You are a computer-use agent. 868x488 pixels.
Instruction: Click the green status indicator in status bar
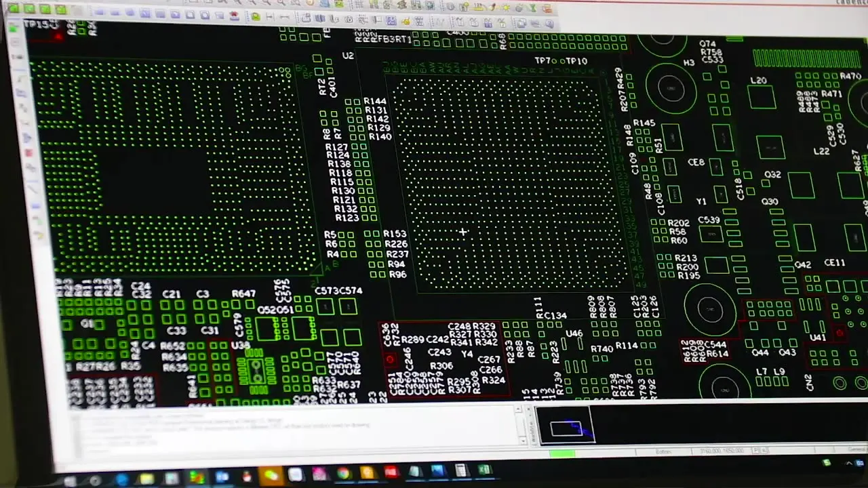point(562,453)
